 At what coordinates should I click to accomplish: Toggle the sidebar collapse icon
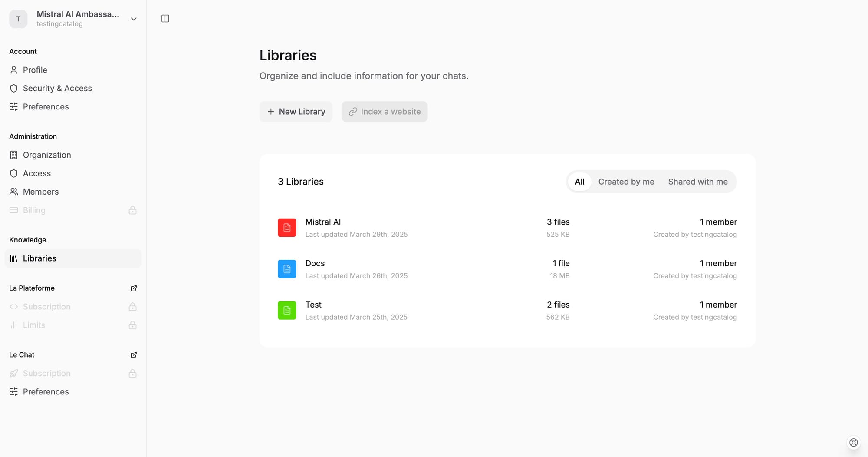[x=165, y=19]
